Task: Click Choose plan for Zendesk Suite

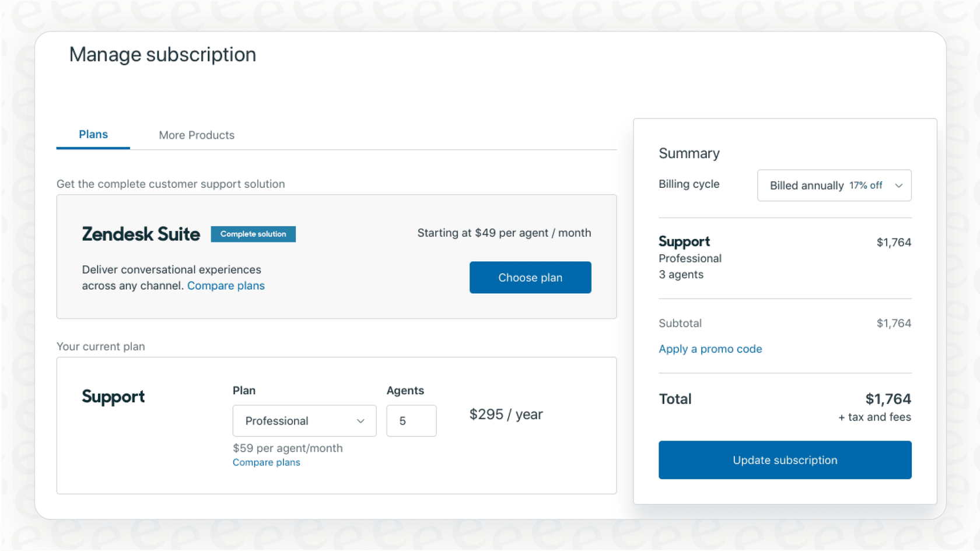Action: coord(530,278)
